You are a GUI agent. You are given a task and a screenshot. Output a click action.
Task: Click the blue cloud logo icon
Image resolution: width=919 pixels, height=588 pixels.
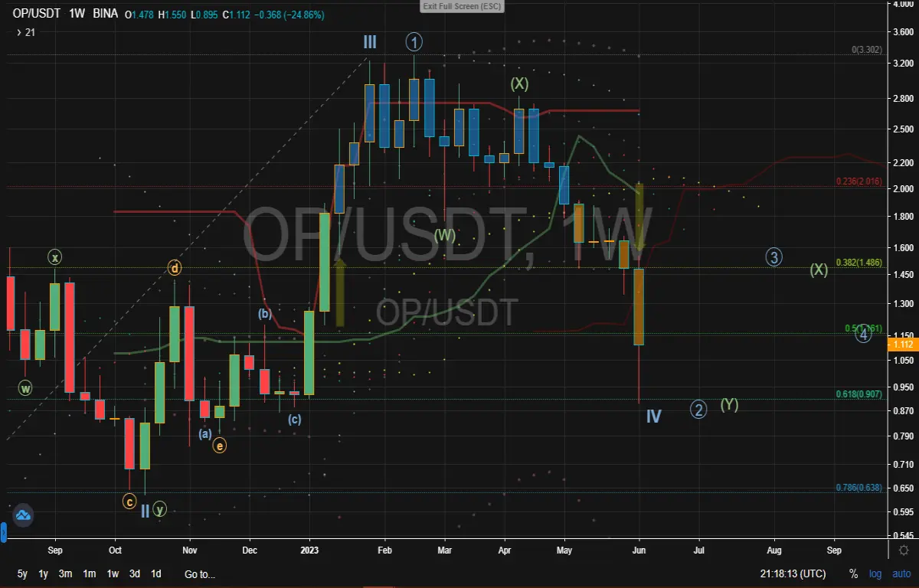pos(22,515)
